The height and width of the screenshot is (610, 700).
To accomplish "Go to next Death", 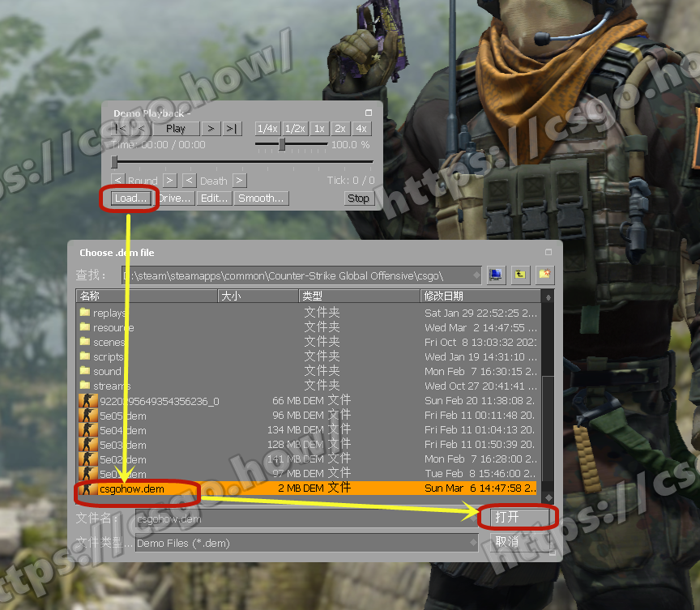I will pyautogui.click(x=240, y=181).
